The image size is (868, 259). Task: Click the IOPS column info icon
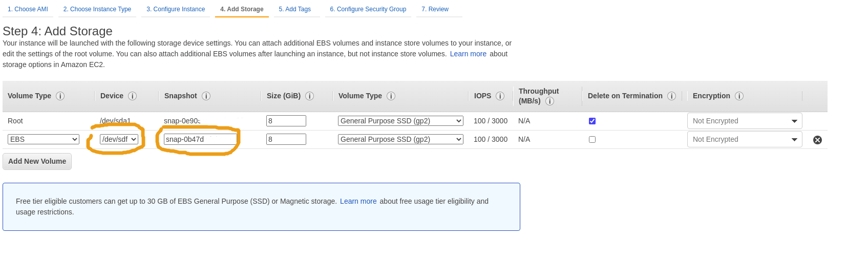pos(500,96)
